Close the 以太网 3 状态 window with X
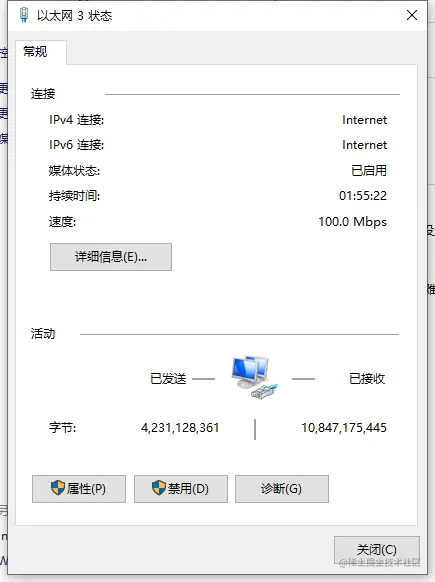The image size is (435, 582). point(412,15)
